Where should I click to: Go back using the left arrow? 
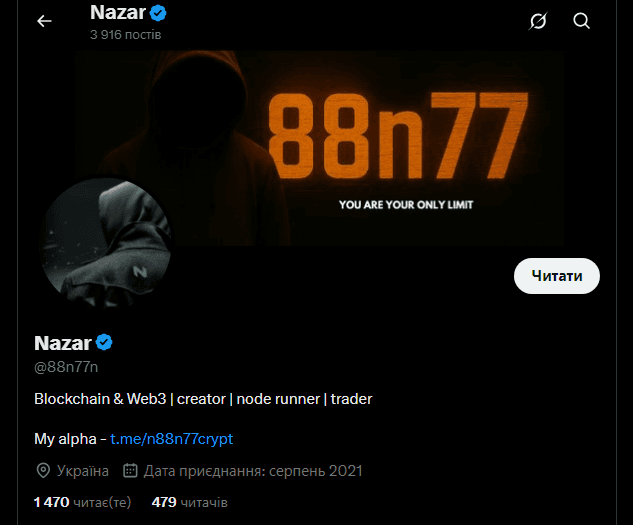coord(44,21)
